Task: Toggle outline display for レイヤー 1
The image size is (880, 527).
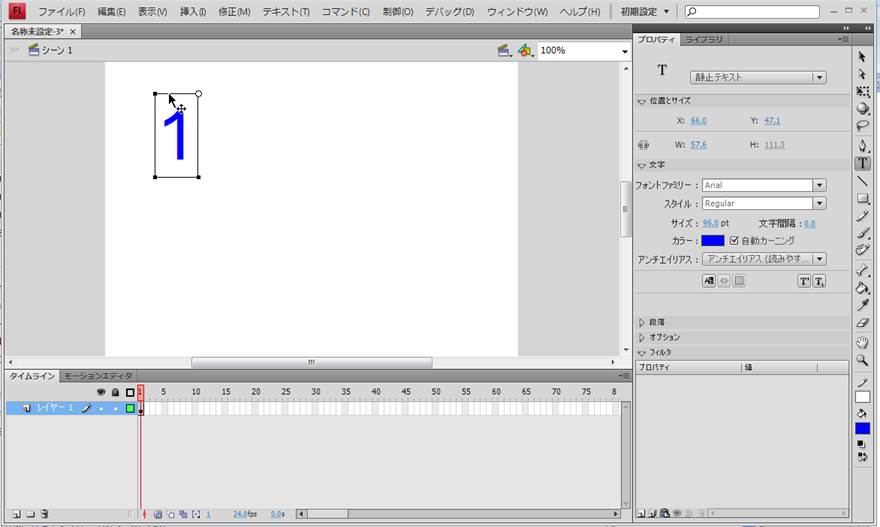Action: point(130,408)
